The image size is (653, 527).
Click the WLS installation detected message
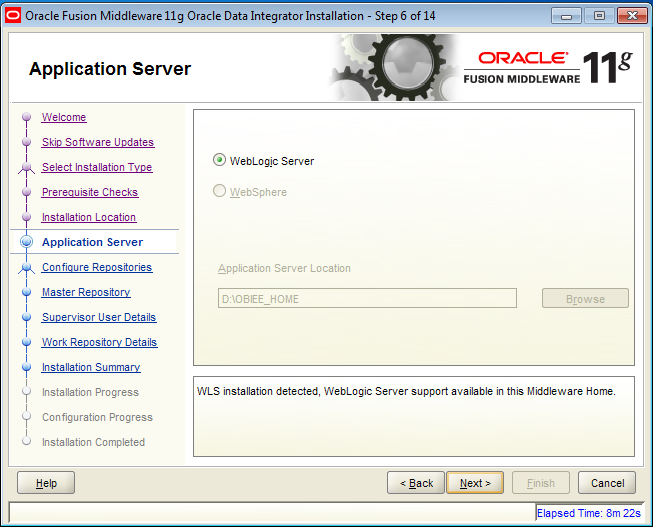point(406,391)
